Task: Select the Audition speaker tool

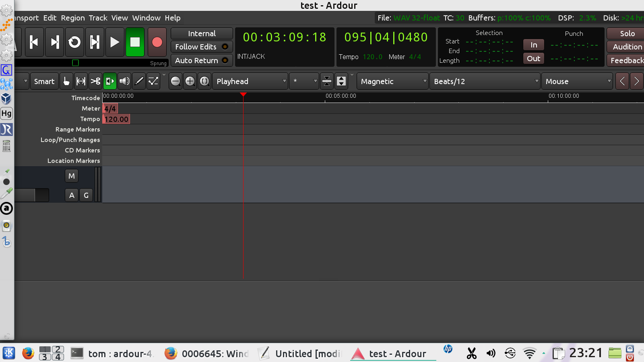Action: [x=124, y=81]
